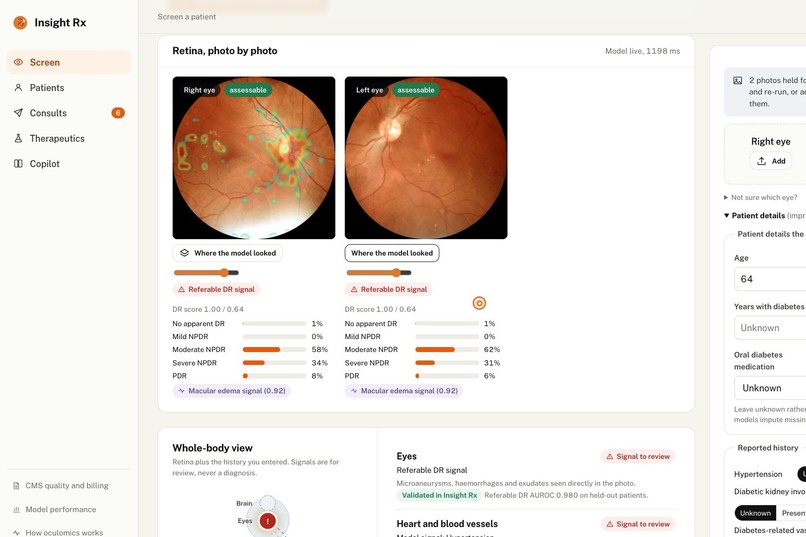This screenshot has width=806, height=537.
Task: Click the Insight Rx logo icon
Action: tap(20, 23)
